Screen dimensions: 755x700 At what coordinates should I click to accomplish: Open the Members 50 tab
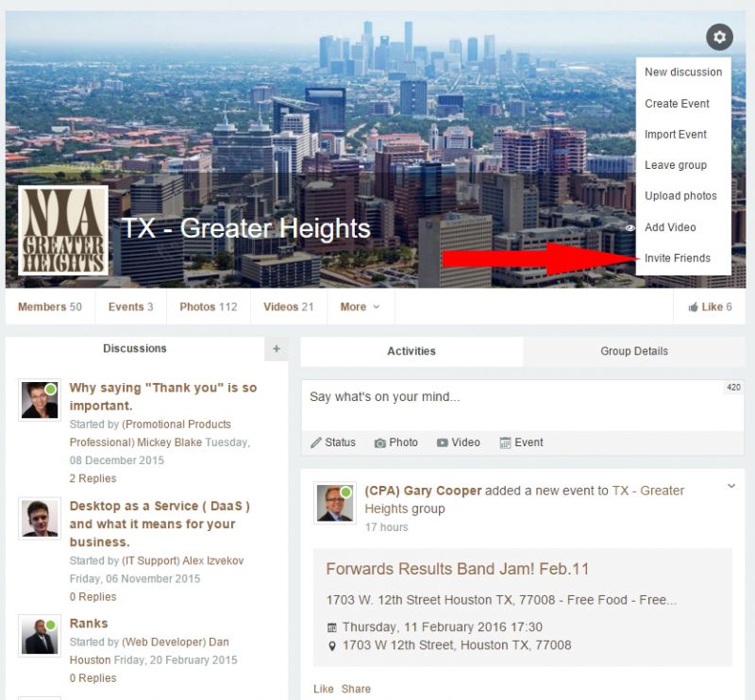(50, 308)
